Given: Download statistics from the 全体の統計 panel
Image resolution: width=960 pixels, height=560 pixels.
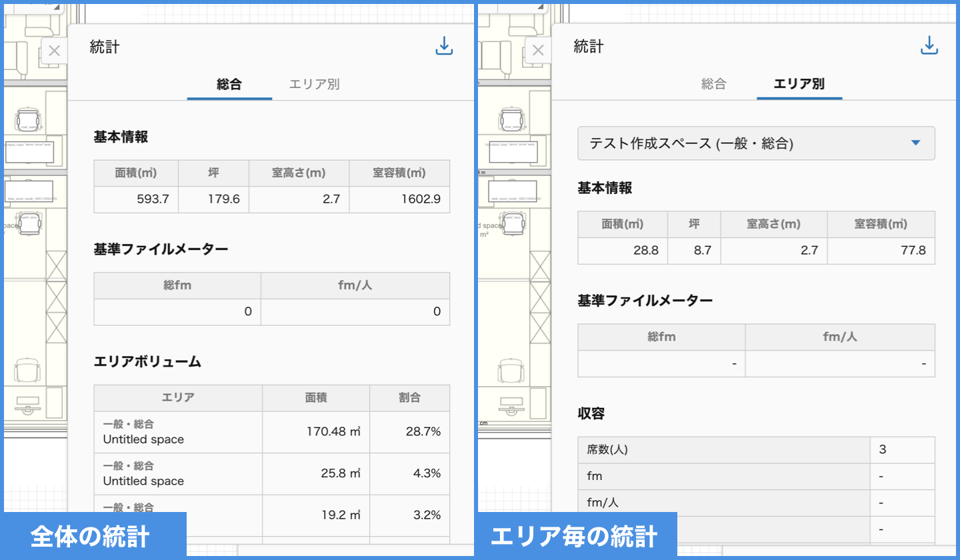Looking at the screenshot, I should (444, 45).
